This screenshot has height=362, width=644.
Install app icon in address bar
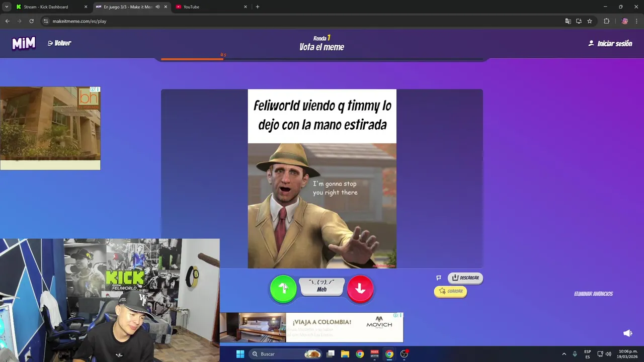click(579, 21)
